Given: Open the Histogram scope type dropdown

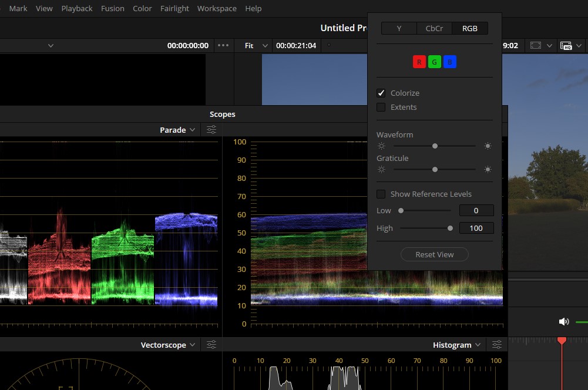Looking at the screenshot, I should [x=456, y=345].
